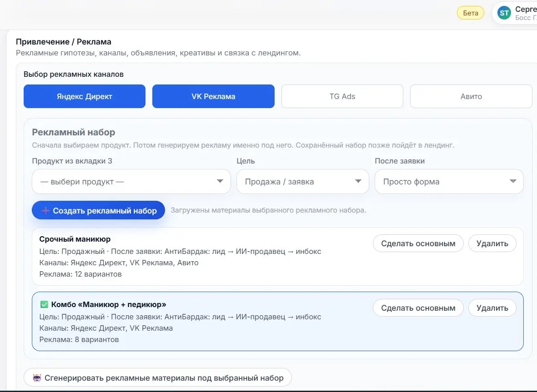Open the product selection dropdown

click(131, 182)
